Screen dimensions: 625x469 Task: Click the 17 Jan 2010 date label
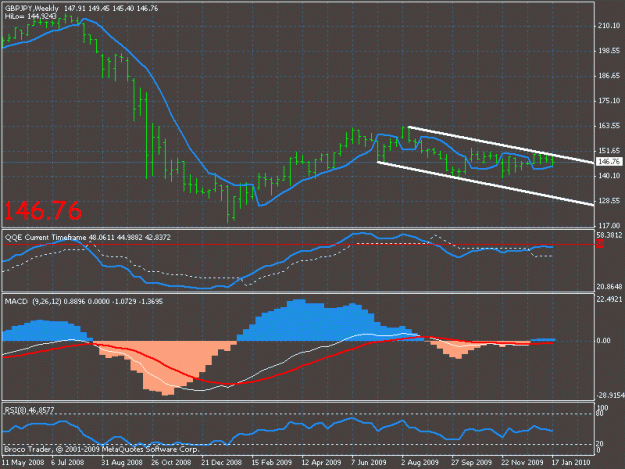pos(571,462)
